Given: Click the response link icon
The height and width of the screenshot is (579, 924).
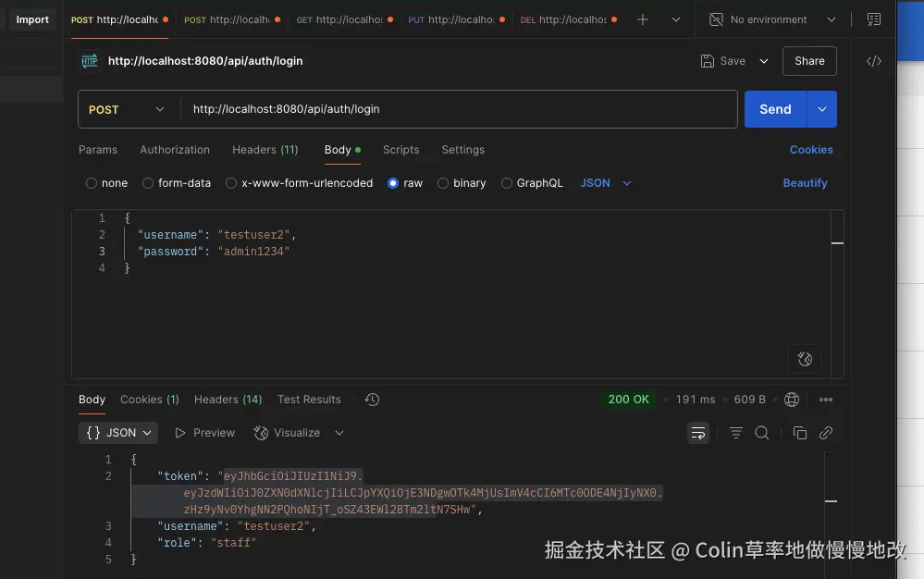Looking at the screenshot, I should tap(826, 433).
